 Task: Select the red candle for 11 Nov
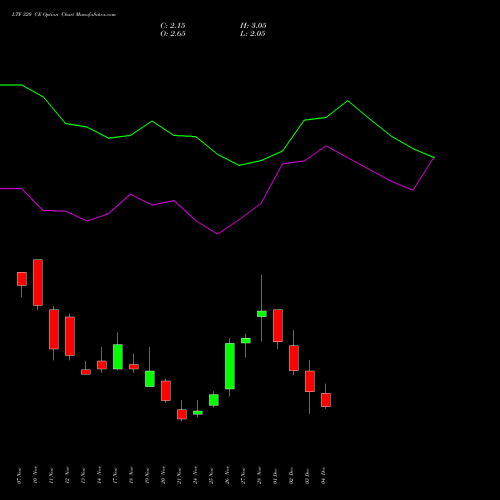[54, 329]
